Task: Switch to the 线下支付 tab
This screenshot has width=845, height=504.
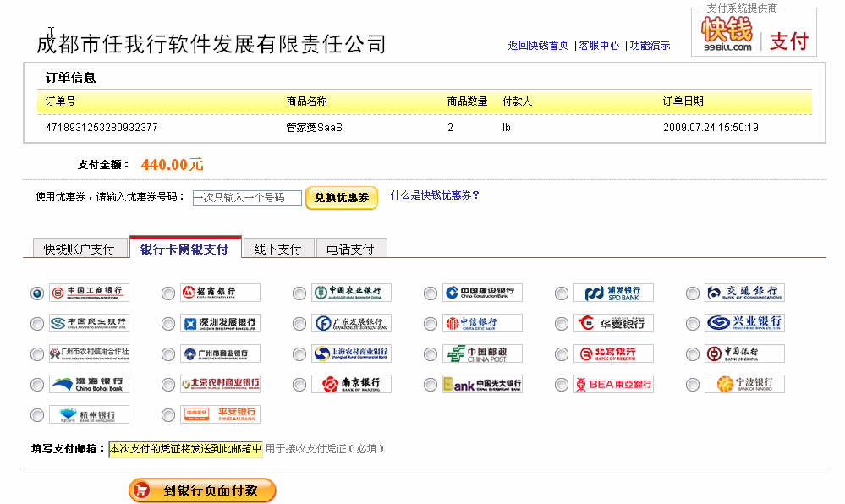Action: click(278, 249)
